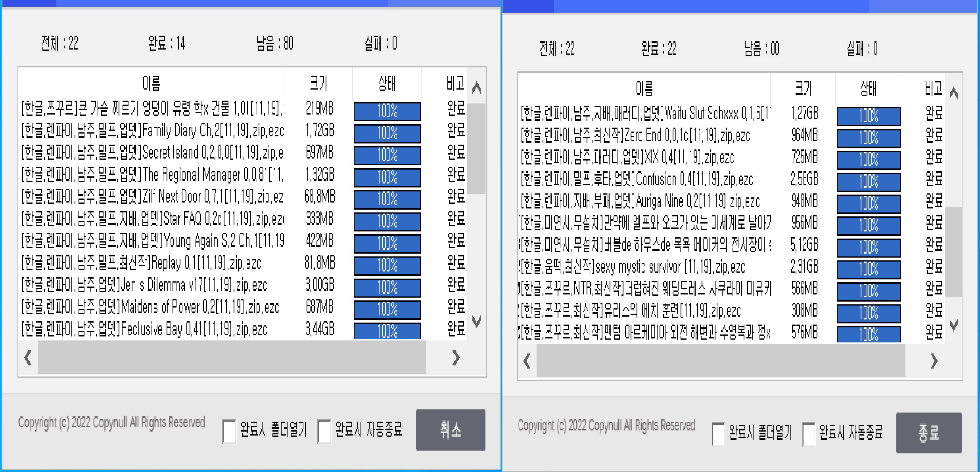980x472 pixels.
Task: Enable 완료시 자동종료 in left window
Action: pyautogui.click(x=324, y=430)
